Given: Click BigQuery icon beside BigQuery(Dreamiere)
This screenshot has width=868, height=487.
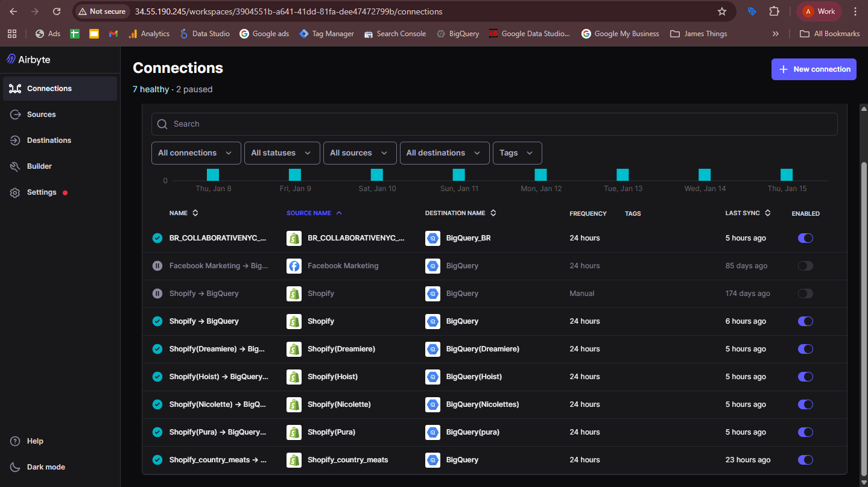Looking at the screenshot, I should point(432,349).
